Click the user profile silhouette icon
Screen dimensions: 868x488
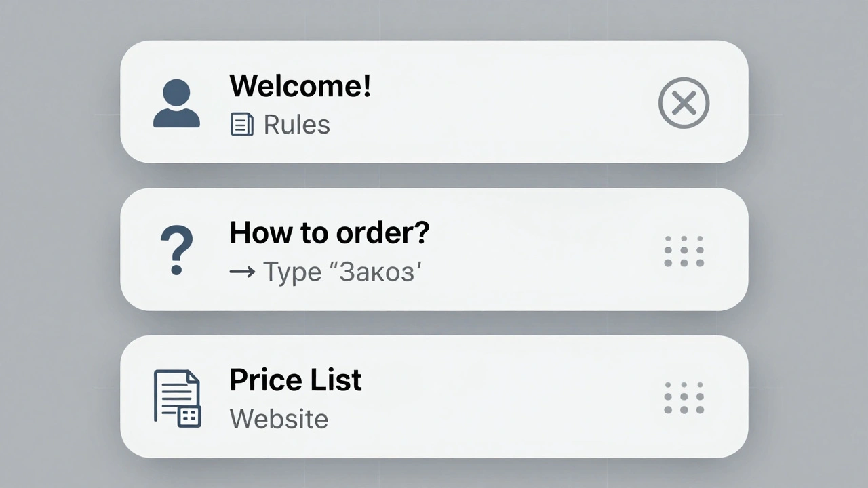pyautogui.click(x=176, y=104)
